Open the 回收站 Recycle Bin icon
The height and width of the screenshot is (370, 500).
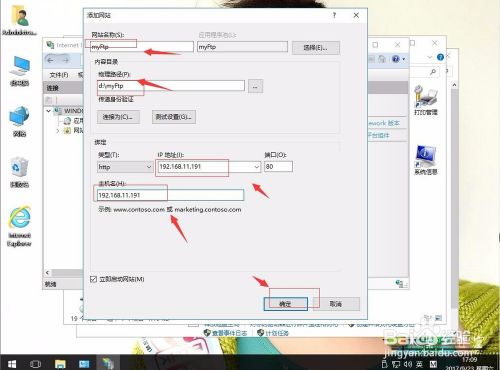point(19,171)
